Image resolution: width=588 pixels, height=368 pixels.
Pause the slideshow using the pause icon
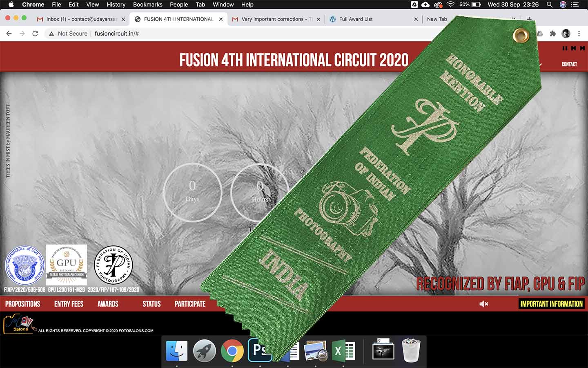[565, 48]
